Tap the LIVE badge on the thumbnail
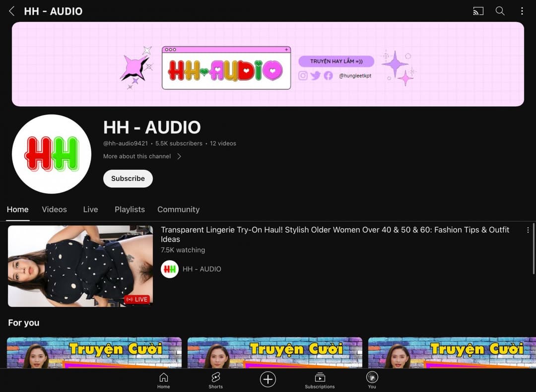This screenshot has height=392, width=536. coord(137,299)
